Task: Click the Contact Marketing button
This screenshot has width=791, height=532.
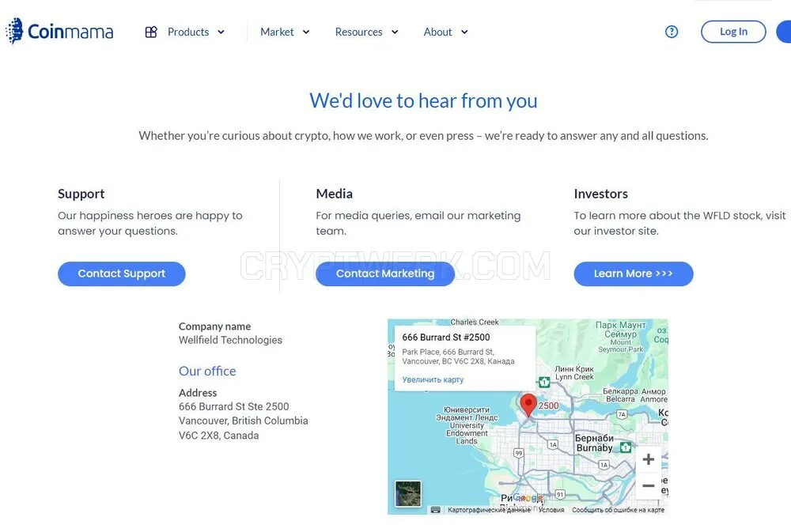Action: 385,274
